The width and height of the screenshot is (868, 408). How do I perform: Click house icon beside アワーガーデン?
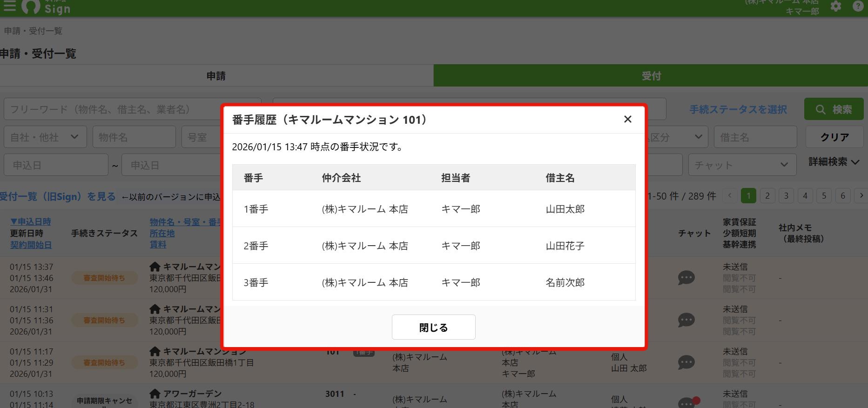point(155,394)
